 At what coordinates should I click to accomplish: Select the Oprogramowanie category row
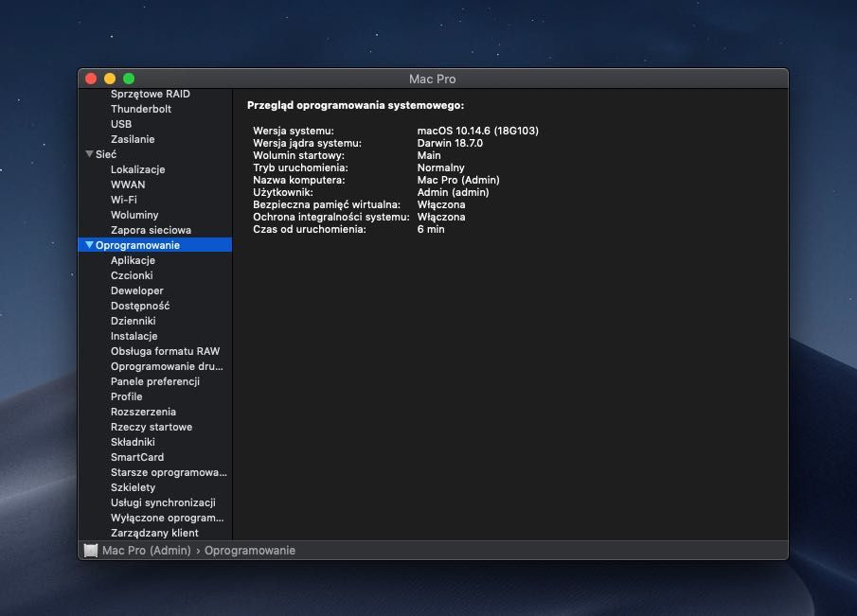tap(155, 245)
